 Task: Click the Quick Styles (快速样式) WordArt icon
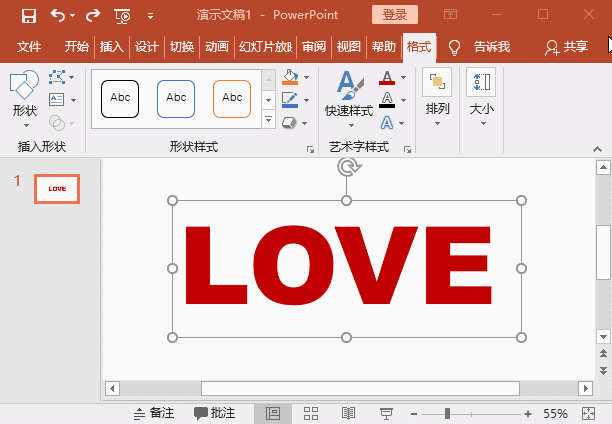coord(349,96)
